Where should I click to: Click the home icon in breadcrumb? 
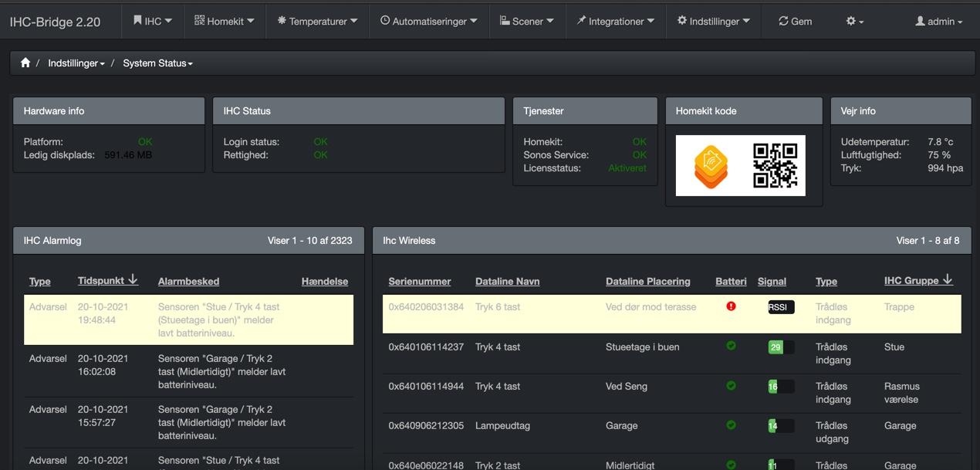point(25,63)
